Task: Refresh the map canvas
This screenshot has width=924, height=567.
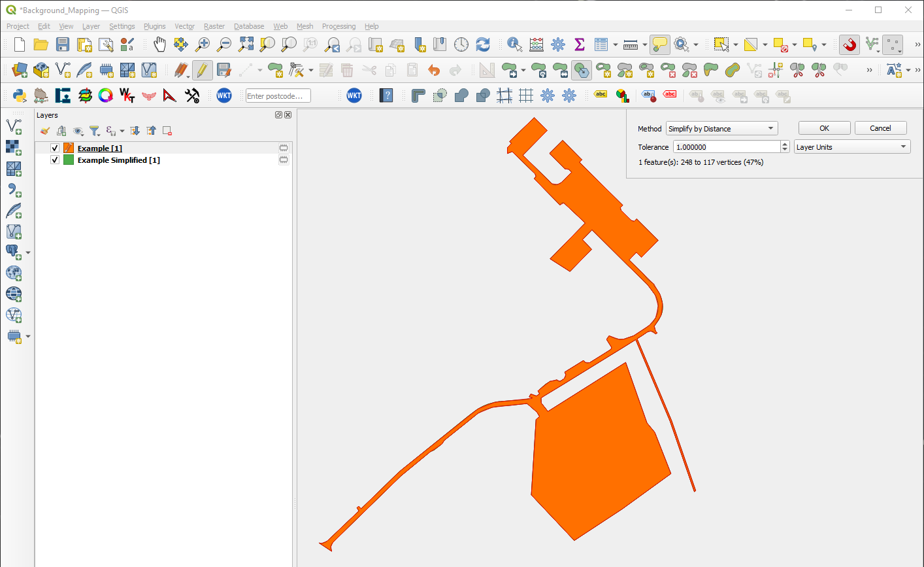Action: (483, 44)
